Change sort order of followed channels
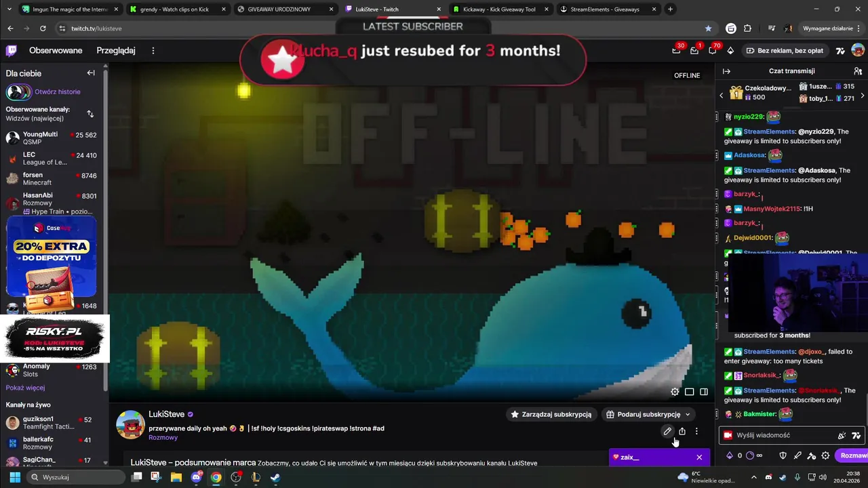Viewport: 868px width, 488px height. point(90,114)
